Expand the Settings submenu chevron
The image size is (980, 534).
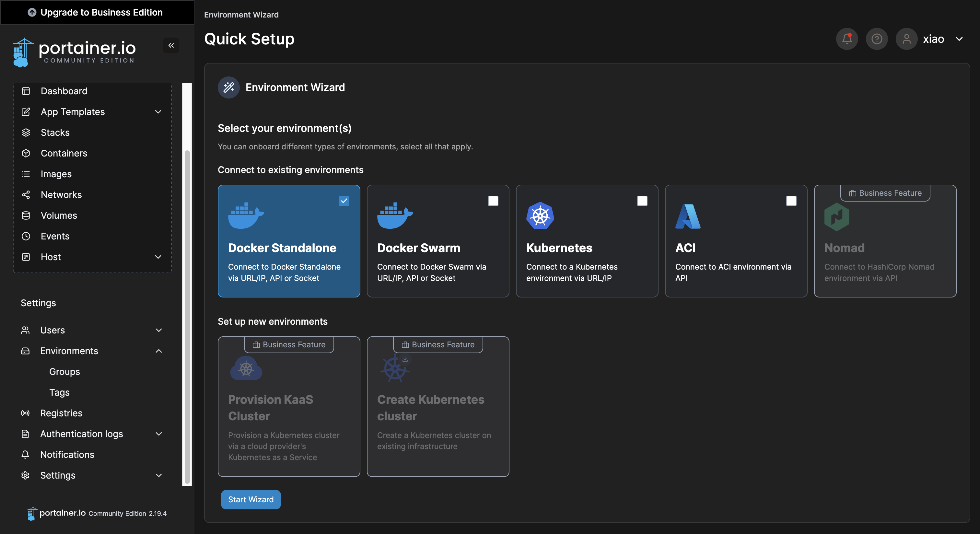coord(159,475)
